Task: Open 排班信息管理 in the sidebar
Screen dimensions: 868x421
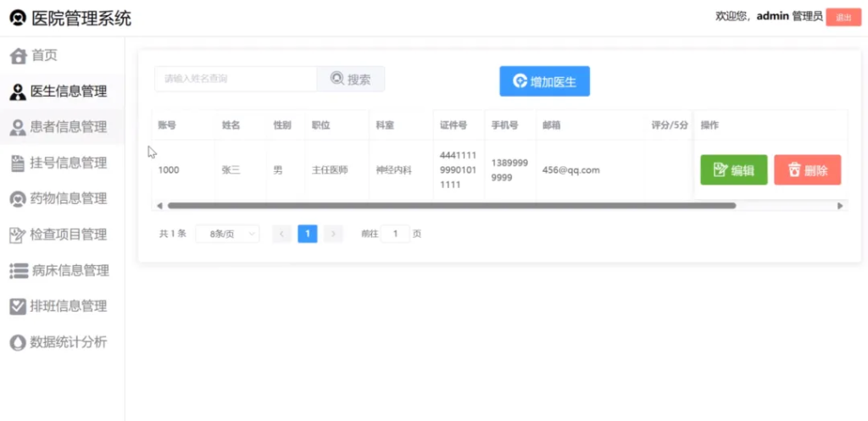Action: [x=63, y=307]
